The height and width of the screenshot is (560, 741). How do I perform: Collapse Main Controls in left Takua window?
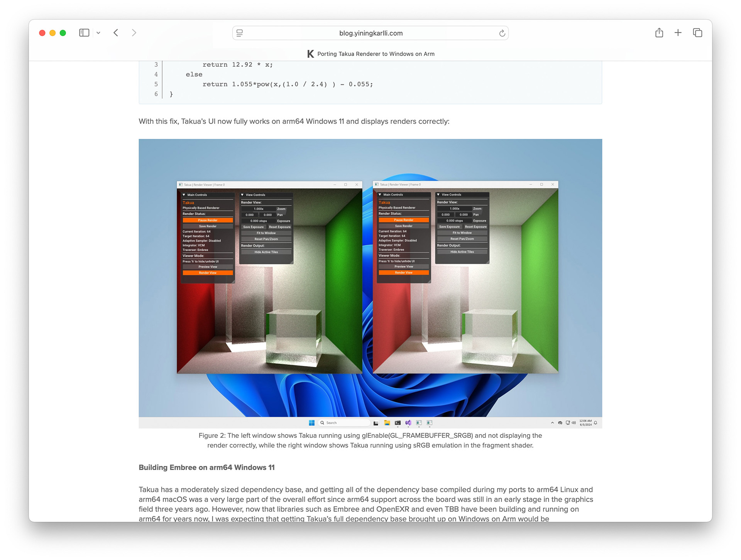[x=184, y=195]
